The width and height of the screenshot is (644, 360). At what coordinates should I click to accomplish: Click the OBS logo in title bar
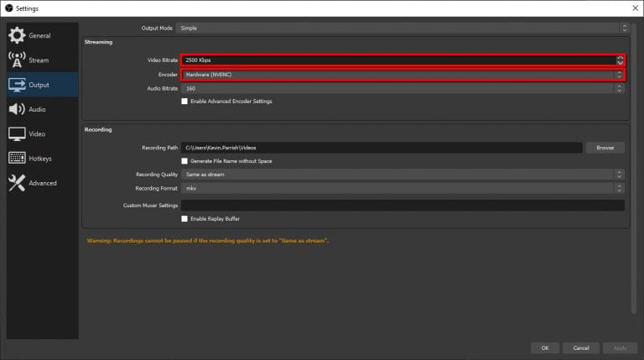coord(8,8)
